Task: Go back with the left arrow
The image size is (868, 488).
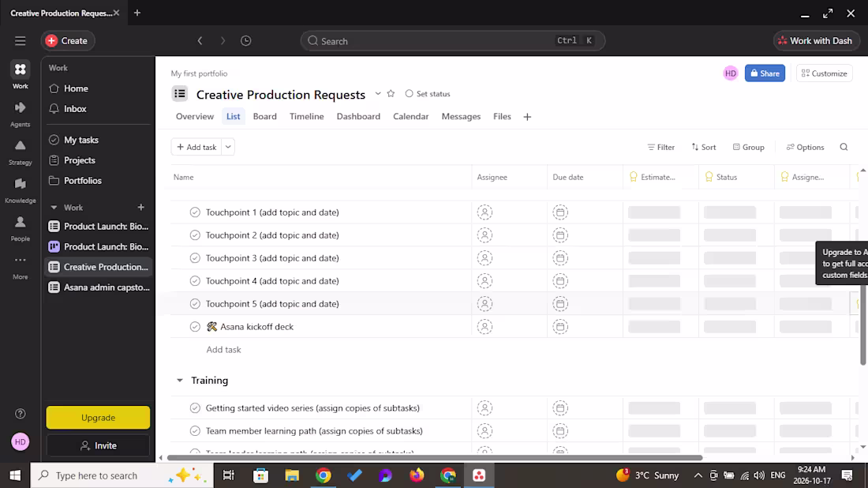Action: pos(200,41)
